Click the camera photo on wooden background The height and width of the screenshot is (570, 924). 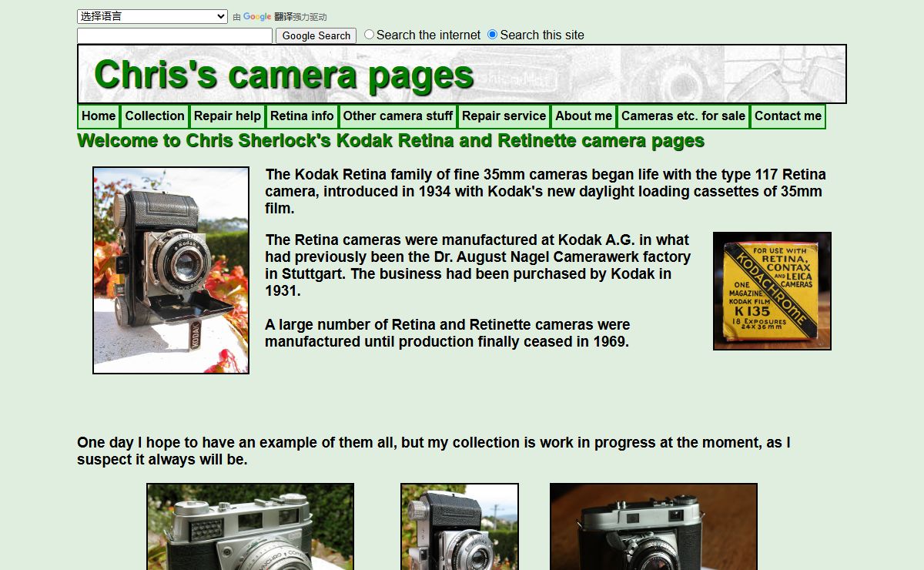pos(654,527)
